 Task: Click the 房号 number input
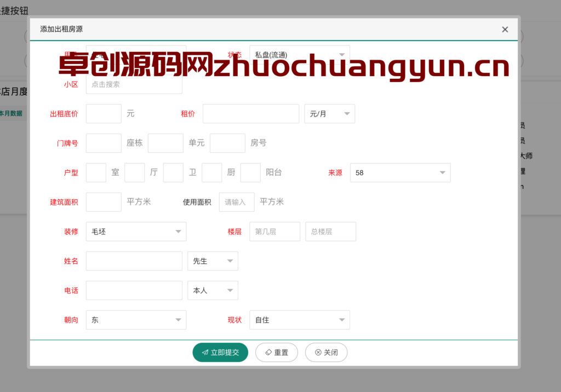227,143
